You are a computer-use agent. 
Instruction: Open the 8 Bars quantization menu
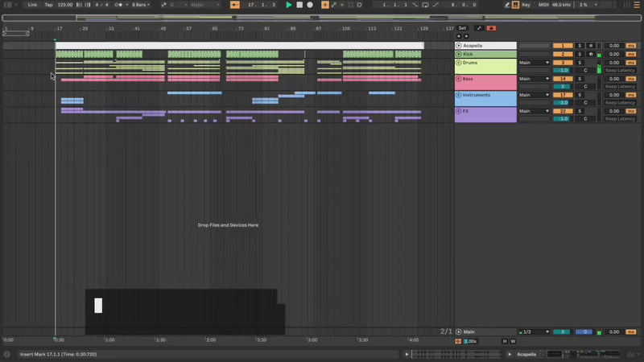tap(141, 5)
